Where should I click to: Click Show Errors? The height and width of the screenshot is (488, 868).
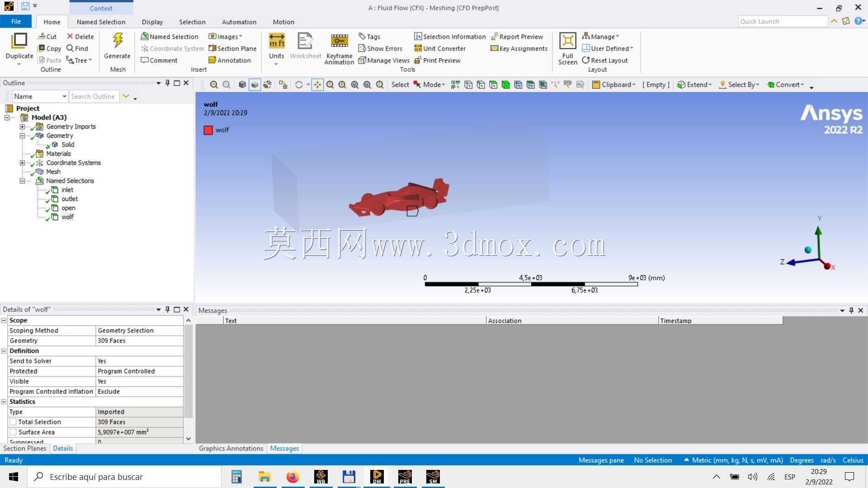pos(380,48)
